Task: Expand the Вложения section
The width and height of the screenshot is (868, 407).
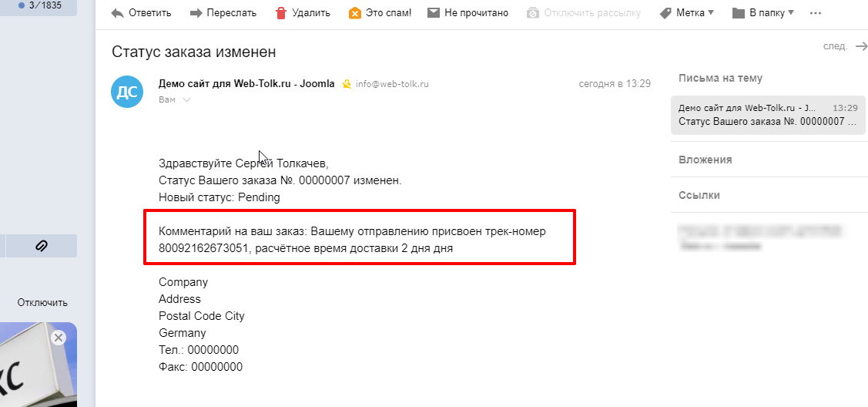Action: tap(705, 160)
